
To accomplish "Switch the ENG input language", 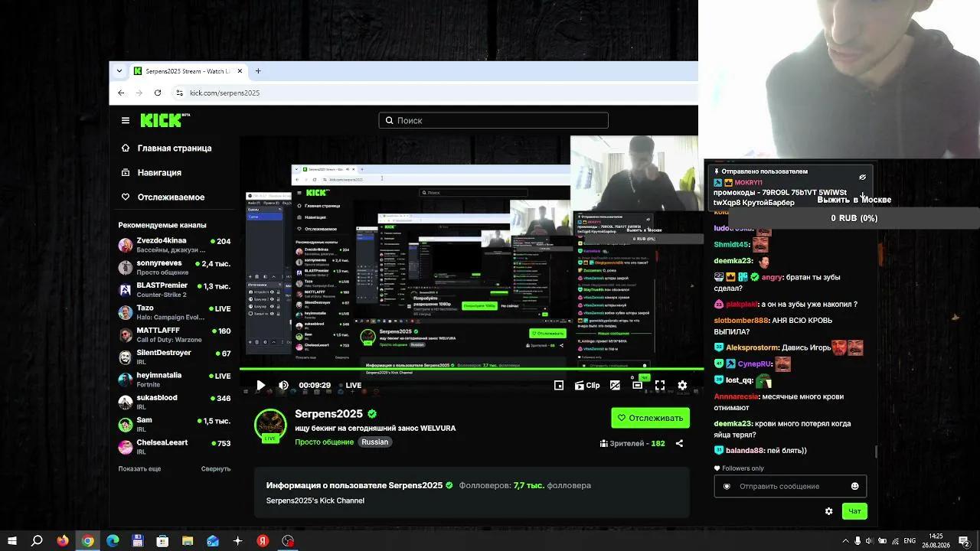I will pyautogui.click(x=910, y=541).
